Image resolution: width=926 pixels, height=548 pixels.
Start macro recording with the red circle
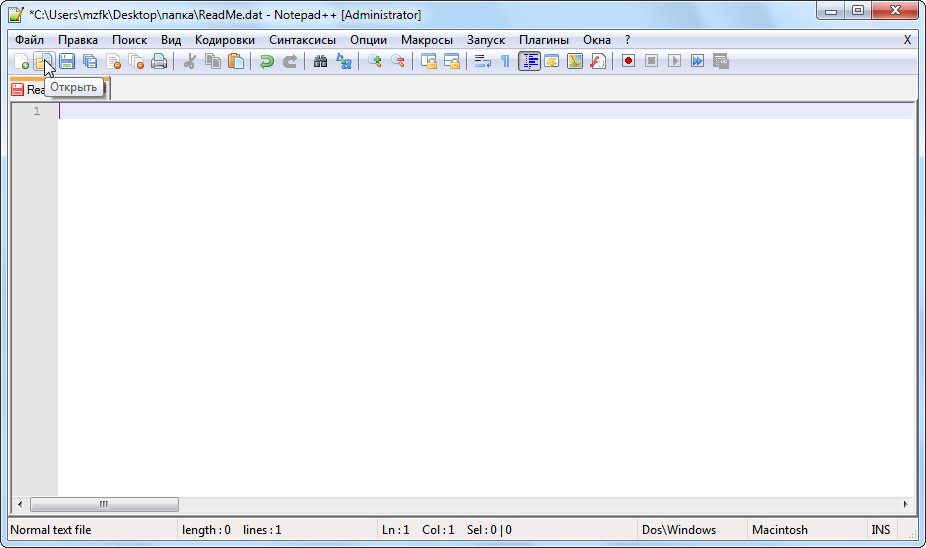[628, 62]
